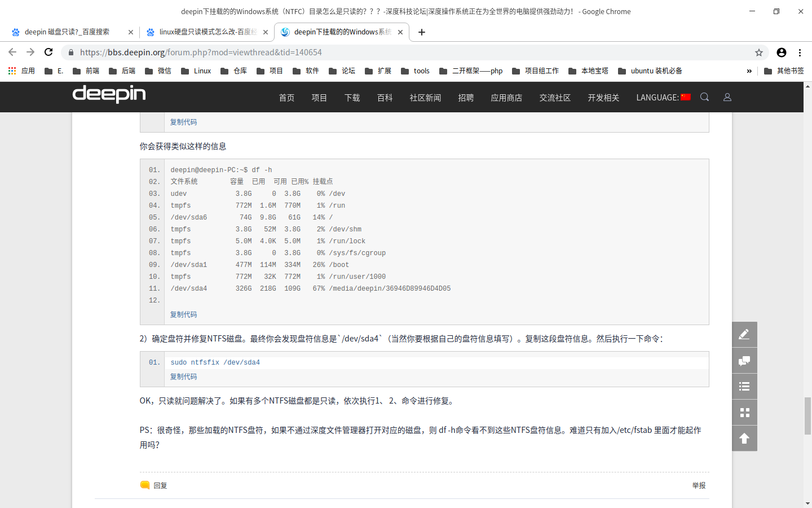This screenshot has height=508, width=812.
Task: Jump to top with the up-arrow icon
Action: pos(744,439)
